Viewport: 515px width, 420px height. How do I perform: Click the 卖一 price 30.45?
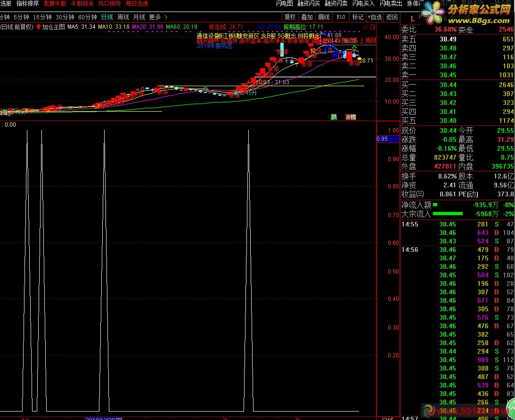tap(448, 75)
